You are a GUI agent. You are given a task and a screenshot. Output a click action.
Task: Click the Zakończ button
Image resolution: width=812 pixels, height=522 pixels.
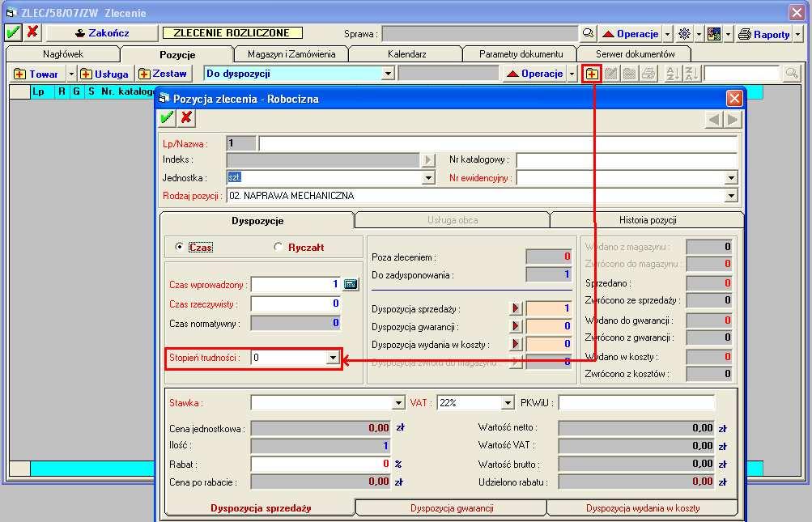(x=102, y=33)
